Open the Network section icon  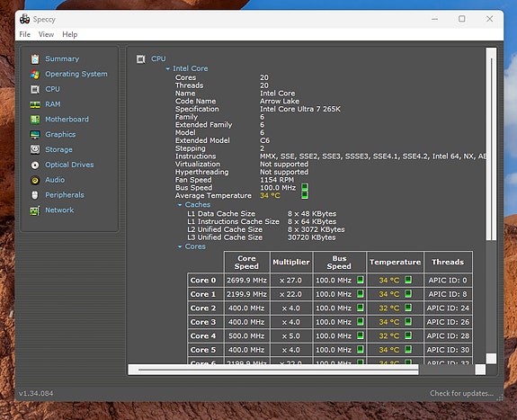click(35, 210)
